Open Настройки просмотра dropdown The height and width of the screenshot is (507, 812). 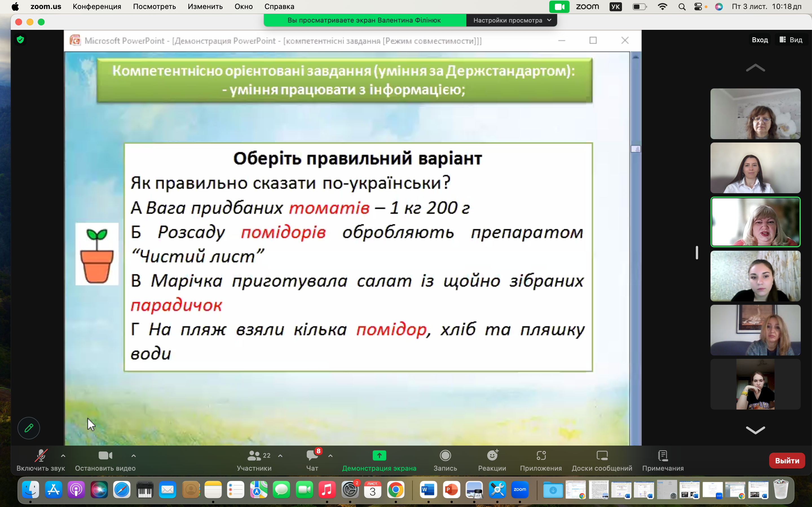point(512,21)
